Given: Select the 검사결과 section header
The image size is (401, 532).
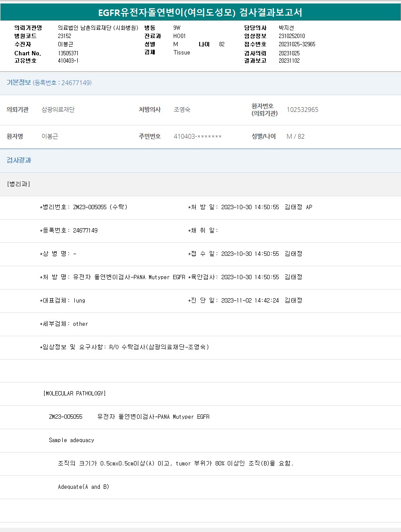Looking at the screenshot, I should (x=19, y=160).
